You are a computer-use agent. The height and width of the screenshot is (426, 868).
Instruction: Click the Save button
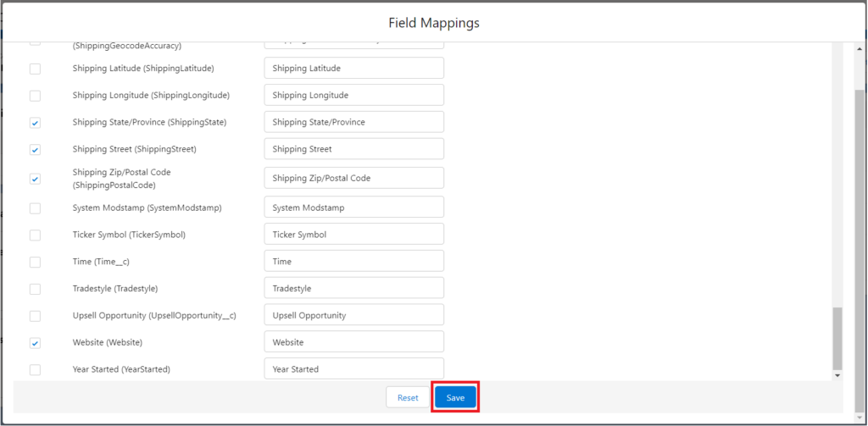point(455,397)
